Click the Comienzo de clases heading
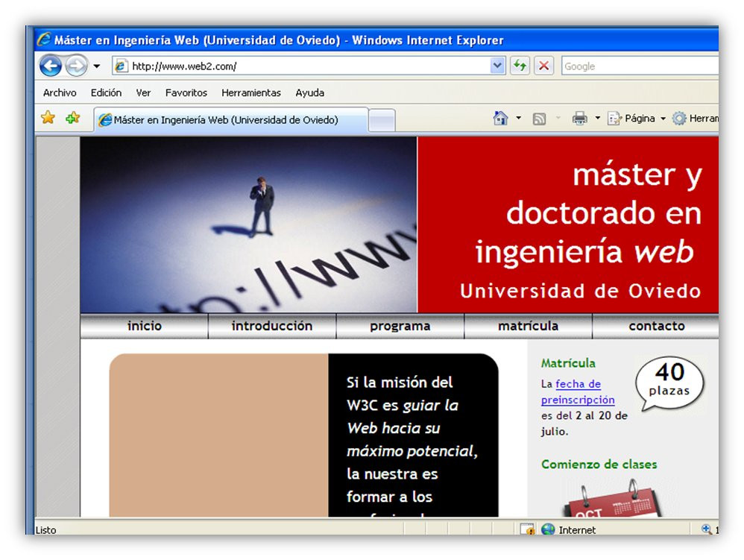Image resolution: width=744 pixels, height=560 pixels. (x=599, y=464)
